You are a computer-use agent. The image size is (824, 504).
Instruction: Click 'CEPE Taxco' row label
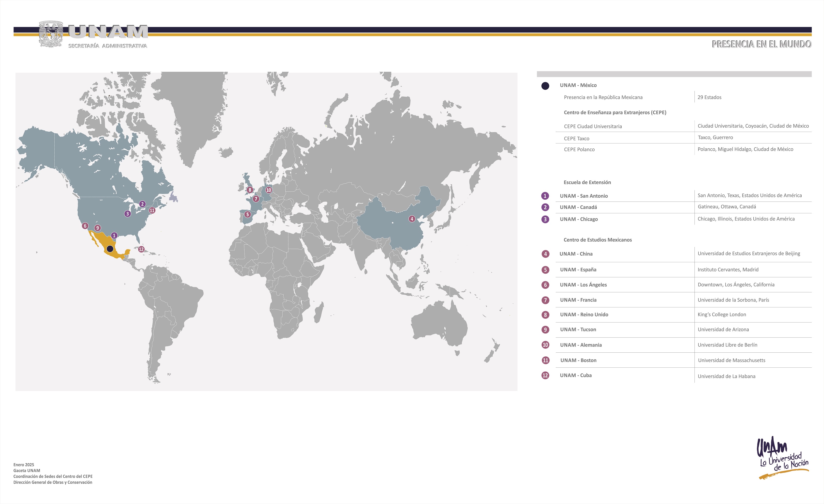point(577,138)
